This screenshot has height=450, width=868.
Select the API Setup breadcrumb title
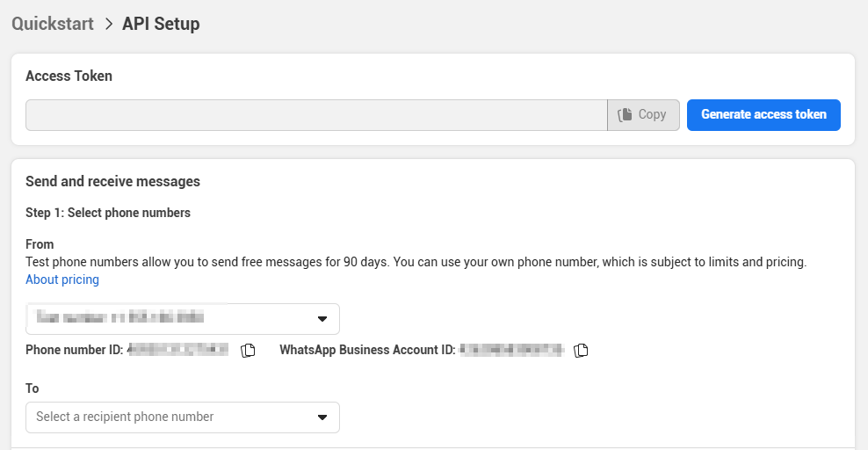pos(161,24)
